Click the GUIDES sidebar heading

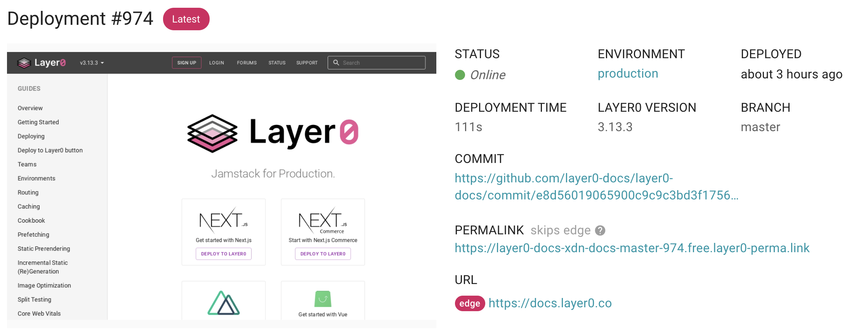click(x=29, y=88)
